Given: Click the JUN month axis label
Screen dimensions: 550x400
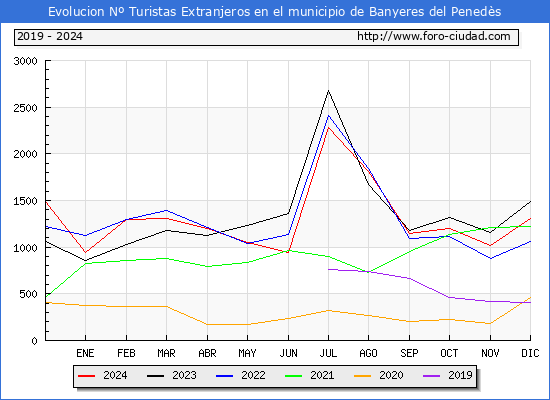Looking at the screenshot, I should click(288, 353).
